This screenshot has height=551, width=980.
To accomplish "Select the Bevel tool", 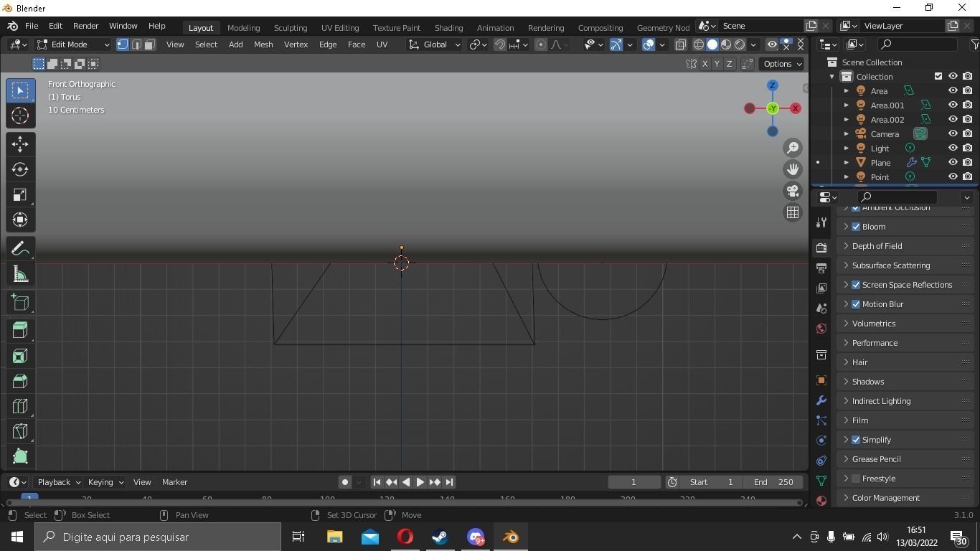I will coord(20,381).
